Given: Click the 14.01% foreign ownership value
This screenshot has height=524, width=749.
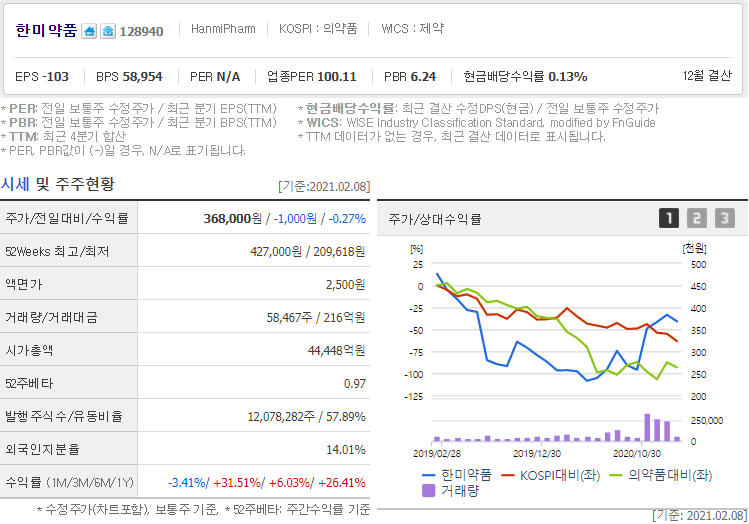Looking at the screenshot, I should pos(346,449).
